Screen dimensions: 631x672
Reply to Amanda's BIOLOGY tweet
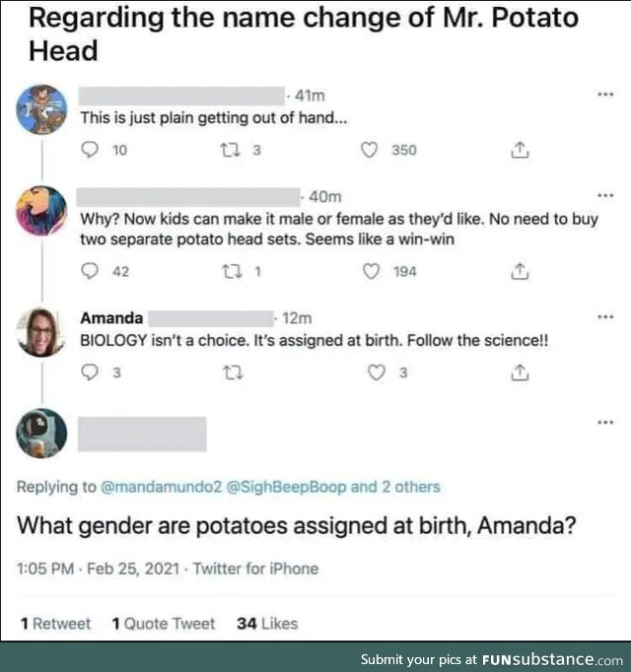pyautogui.click(x=89, y=372)
